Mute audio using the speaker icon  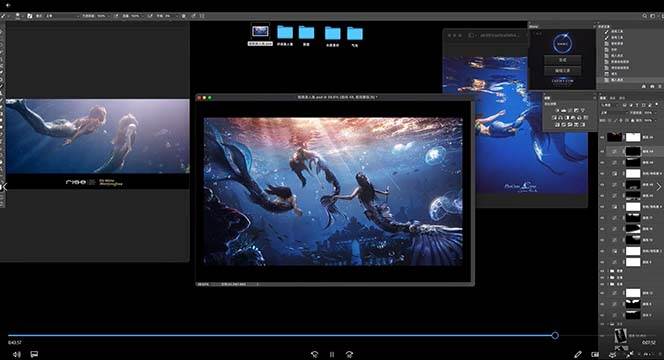coord(17,354)
